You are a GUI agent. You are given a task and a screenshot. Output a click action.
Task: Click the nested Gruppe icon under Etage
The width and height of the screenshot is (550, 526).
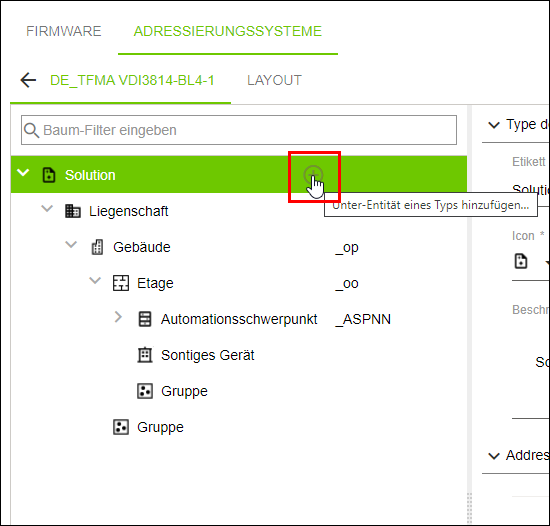[145, 391]
